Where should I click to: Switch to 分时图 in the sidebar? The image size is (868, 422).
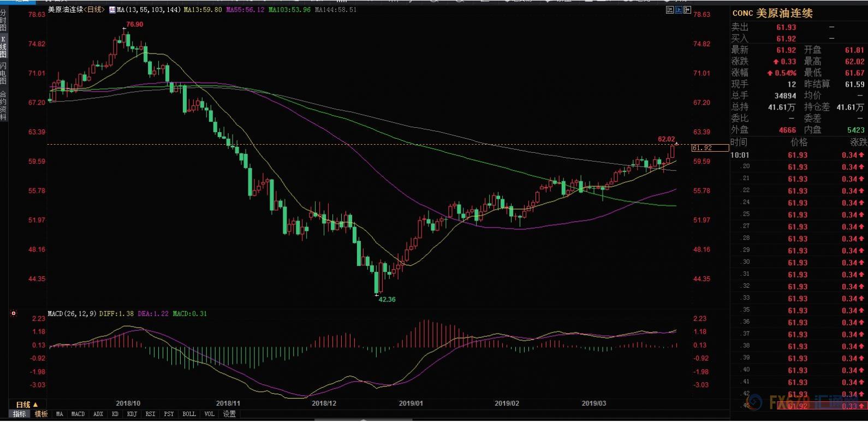[x=3, y=20]
